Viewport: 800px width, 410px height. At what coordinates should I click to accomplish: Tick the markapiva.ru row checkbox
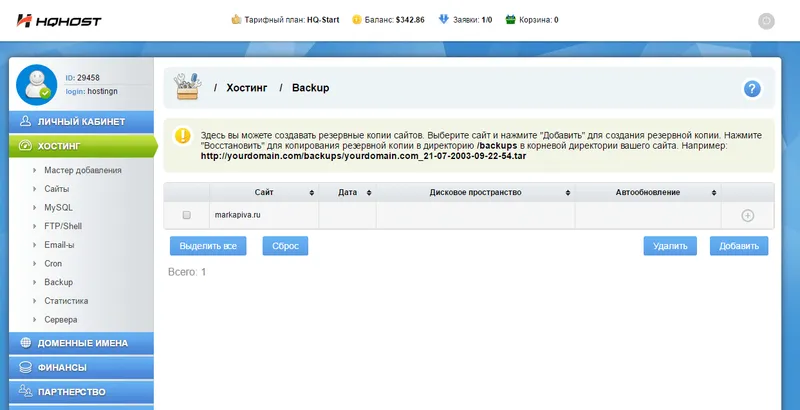tap(187, 215)
